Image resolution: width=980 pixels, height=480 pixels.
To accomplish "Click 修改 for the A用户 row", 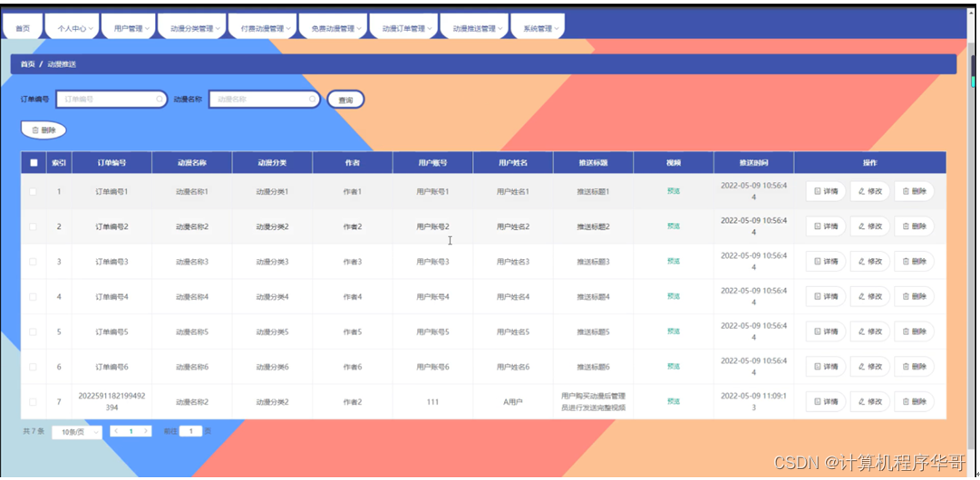I will pyautogui.click(x=870, y=401).
